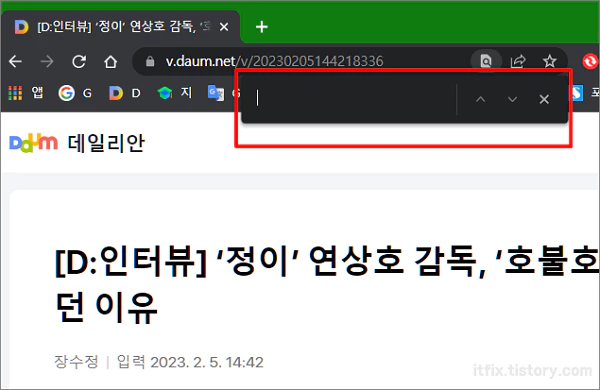This screenshot has height=390, width=600.
Task: Click the address bar URL v.daum.net
Action: (x=274, y=61)
